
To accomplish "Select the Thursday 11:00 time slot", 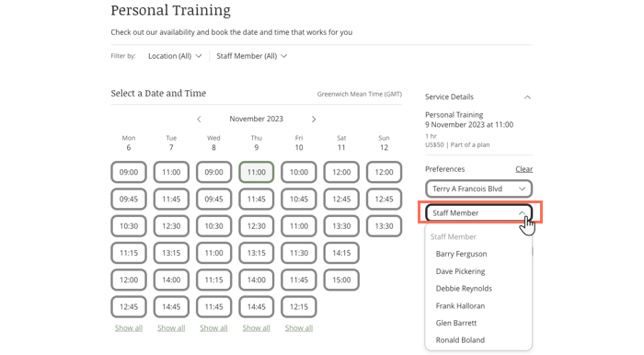I will click(x=257, y=172).
